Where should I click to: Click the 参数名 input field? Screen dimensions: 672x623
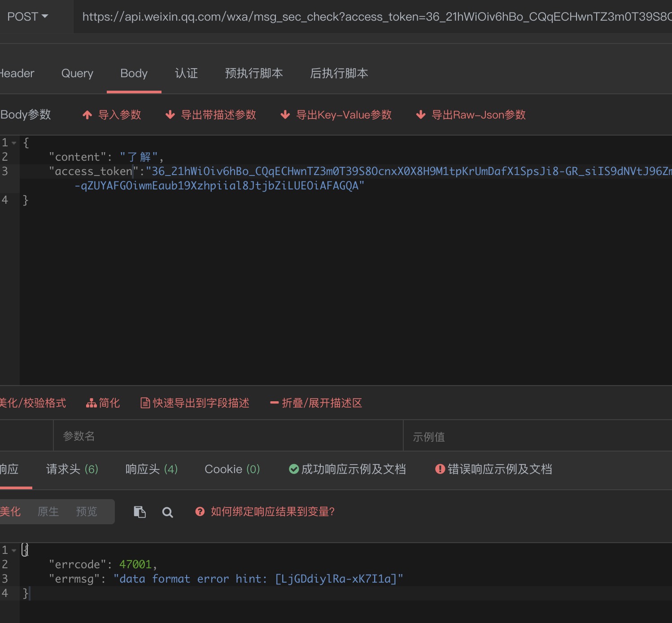224,435
